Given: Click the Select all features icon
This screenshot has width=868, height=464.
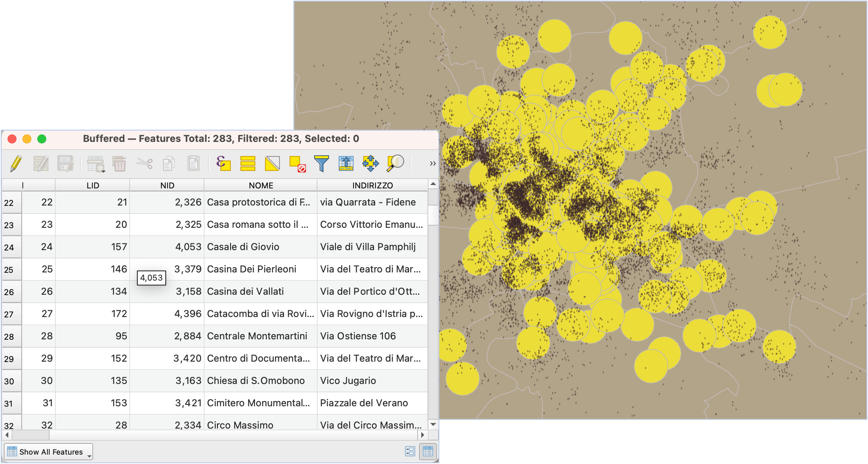Looking at the screenshot, I should [248, 164].
